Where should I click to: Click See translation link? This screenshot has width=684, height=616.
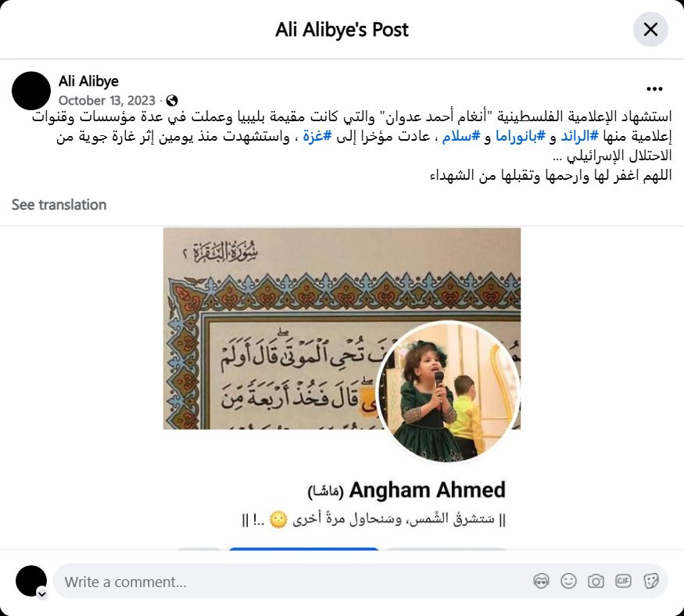(59, 205)
